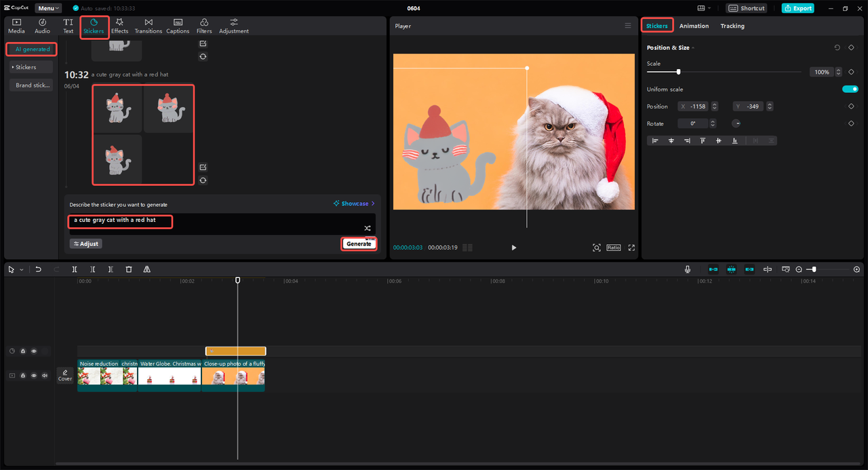The height and width of the screenshot is (470, 868).
Task: Select the AI generated category
Action: [x=33, y=49]
